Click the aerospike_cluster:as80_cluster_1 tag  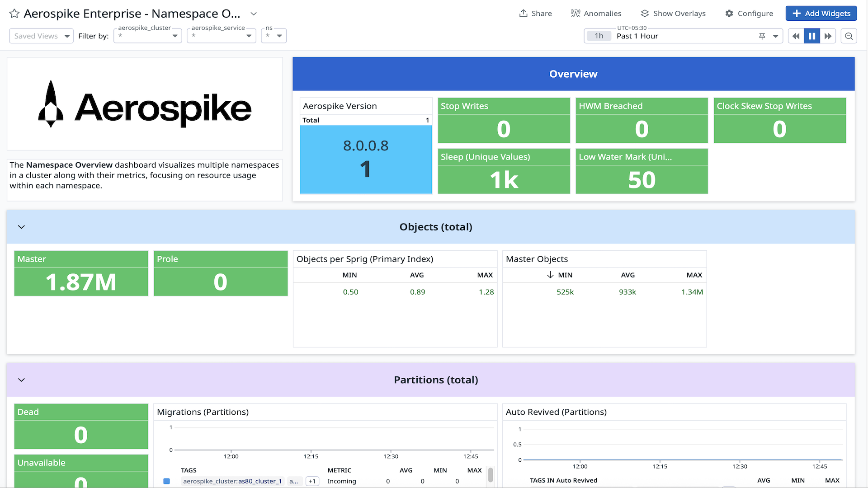(x=232, y=482)
